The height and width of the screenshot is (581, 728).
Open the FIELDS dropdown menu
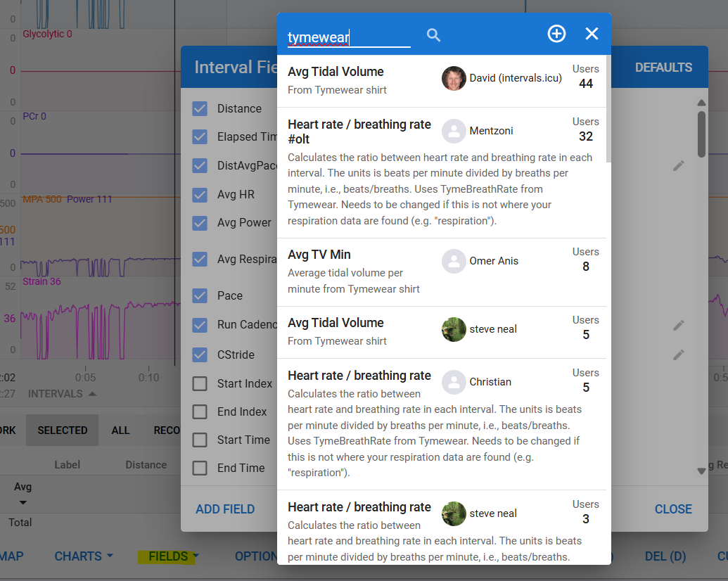[x=173, y=556]
